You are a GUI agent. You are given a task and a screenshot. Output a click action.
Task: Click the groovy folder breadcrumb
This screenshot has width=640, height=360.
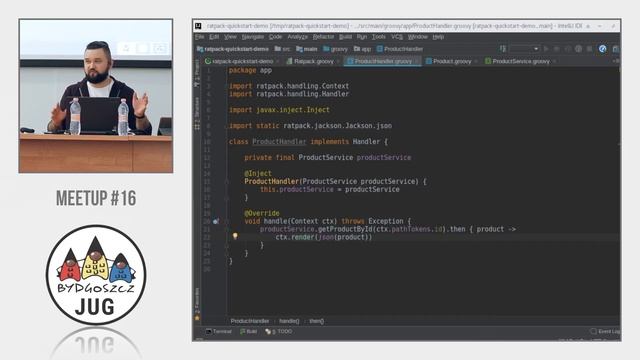click(335, 49)
